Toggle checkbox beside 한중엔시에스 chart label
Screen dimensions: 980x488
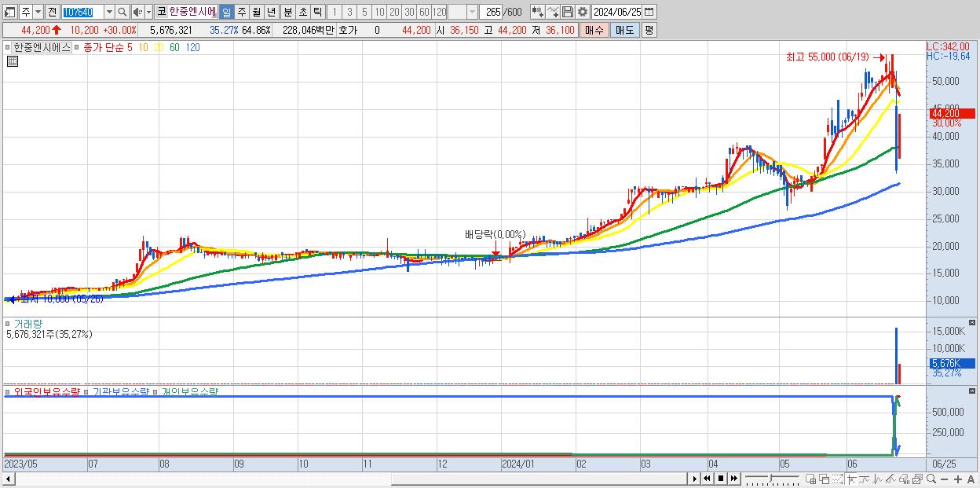[x=8, y=47]
